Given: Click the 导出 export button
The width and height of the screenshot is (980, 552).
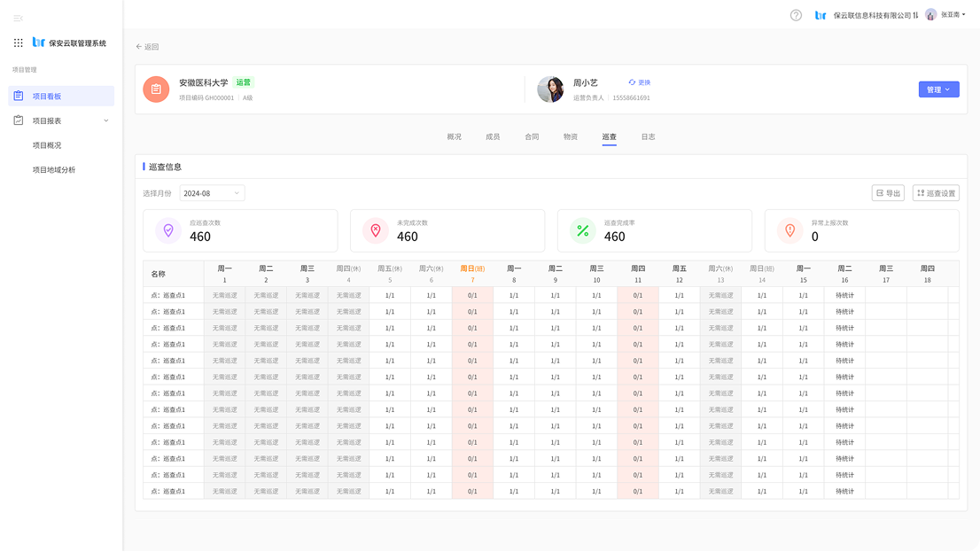Looking at the screenshot, I should pos(888,193).
